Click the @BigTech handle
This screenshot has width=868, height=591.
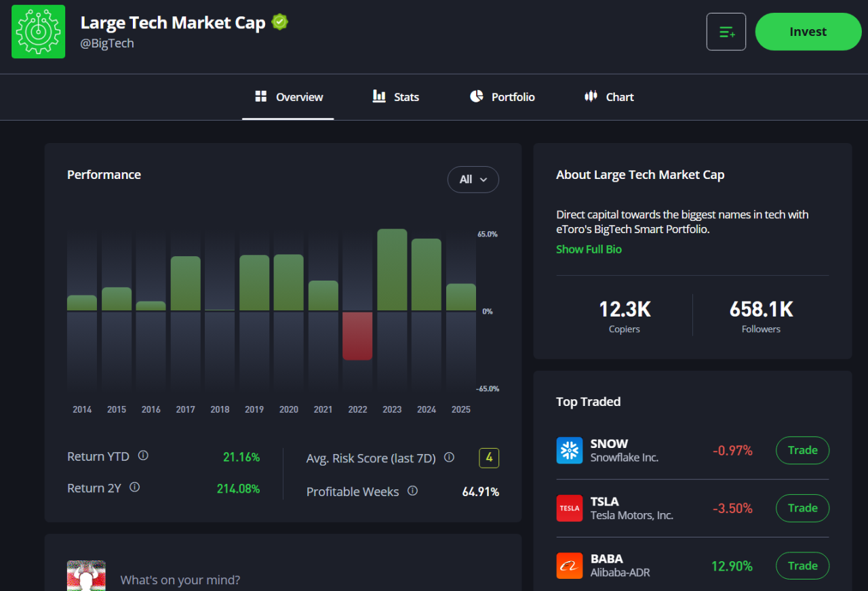tap(107, 43)
